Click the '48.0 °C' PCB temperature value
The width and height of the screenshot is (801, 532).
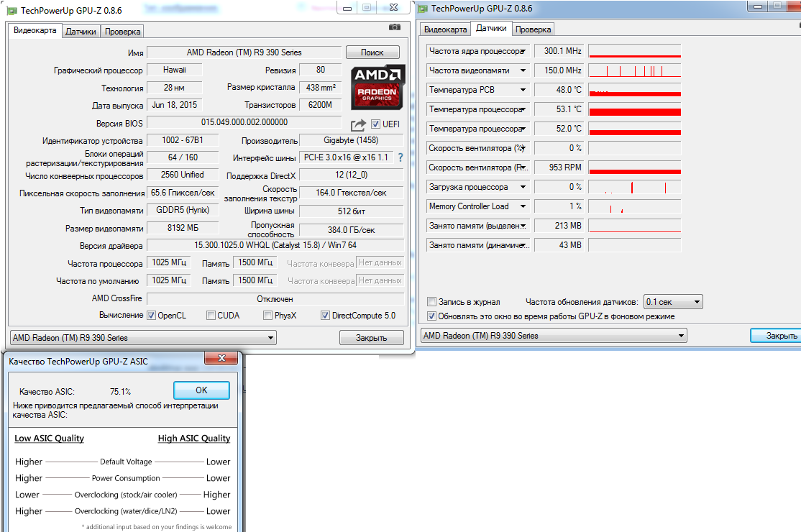[x=559, y=90]
